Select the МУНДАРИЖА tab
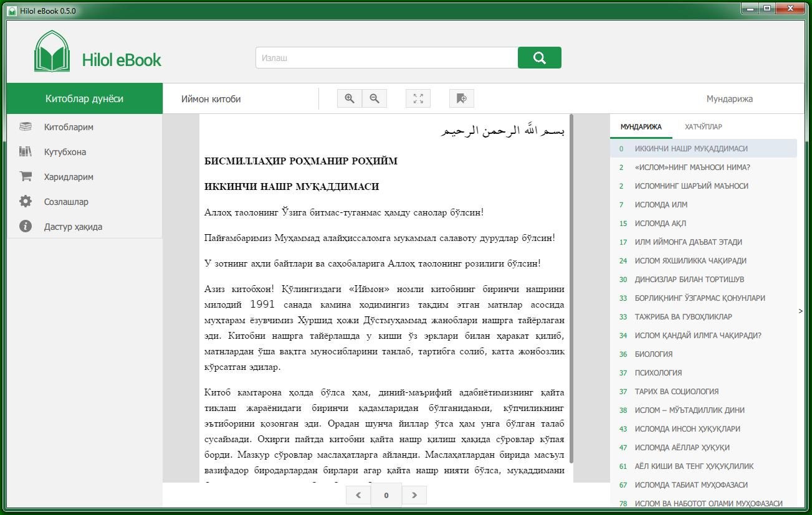Viewport: 812px width, 515px height. pos(641,127)
